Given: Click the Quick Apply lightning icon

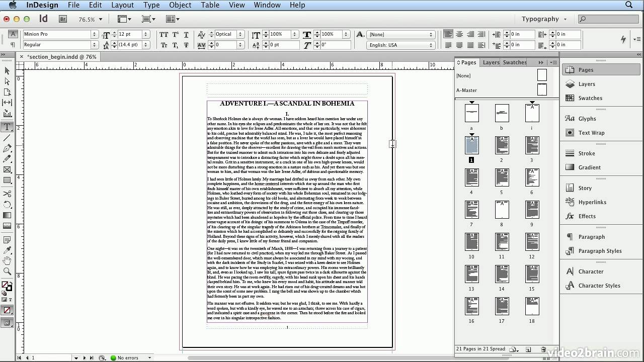Looking at the screenshot, I should click(624, 39).
